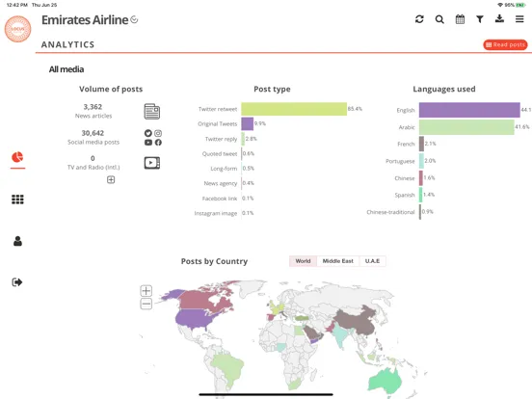Click the 'Chinese-traditional' language label

coord(390,212)
